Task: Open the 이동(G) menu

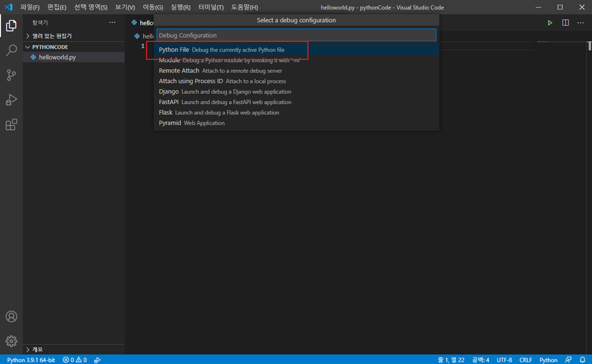Action: [x=153, y=7]
